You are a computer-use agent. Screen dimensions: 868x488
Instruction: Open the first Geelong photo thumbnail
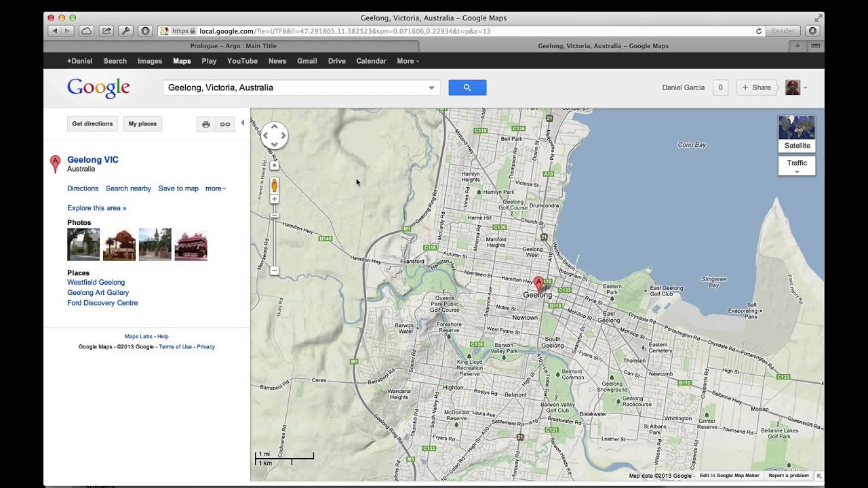83,245
